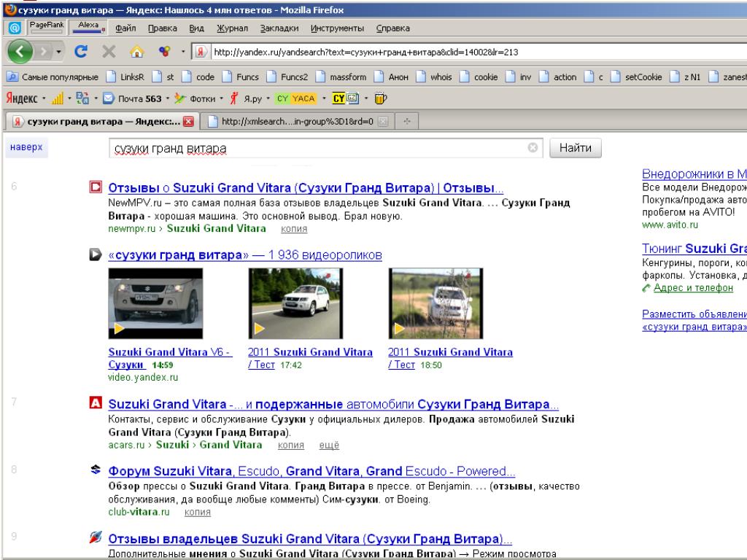Click the CY YACA indicator
The image size is (747, 560).
click(296, 98)
